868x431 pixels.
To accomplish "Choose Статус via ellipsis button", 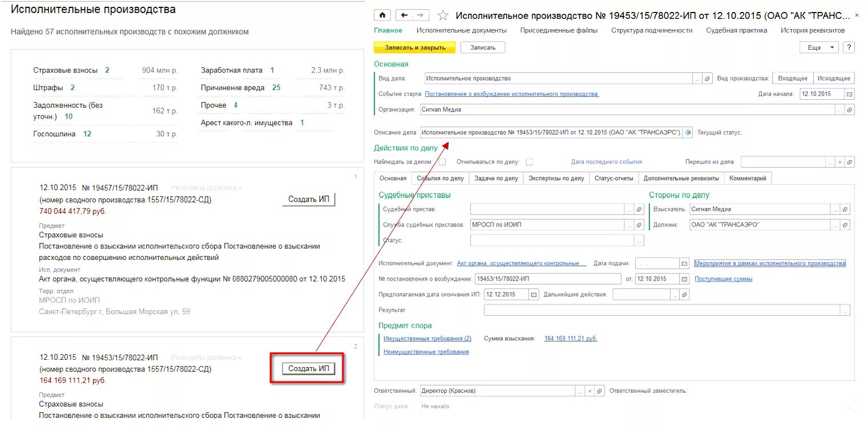I will pos(639,241).
